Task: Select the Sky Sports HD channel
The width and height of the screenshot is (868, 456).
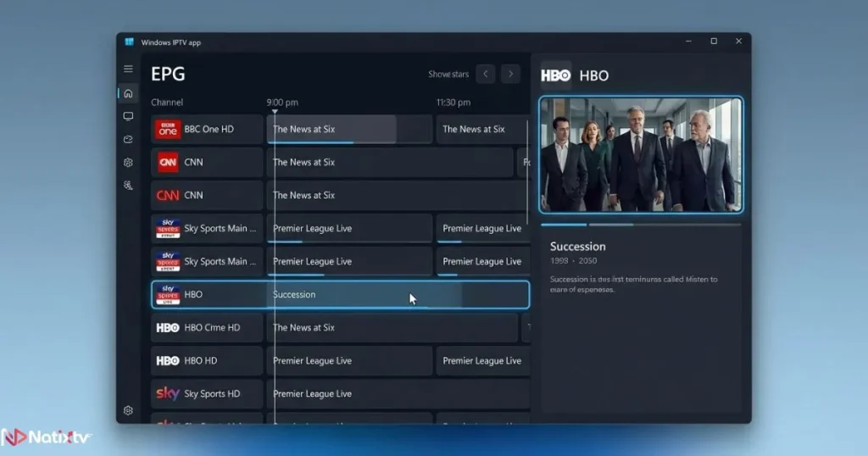Action: pos(207,393)
